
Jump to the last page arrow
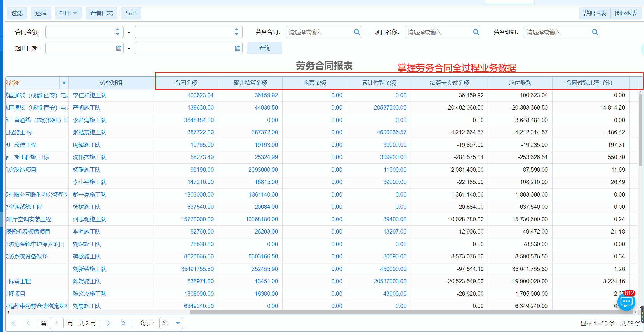pos(123,323)
